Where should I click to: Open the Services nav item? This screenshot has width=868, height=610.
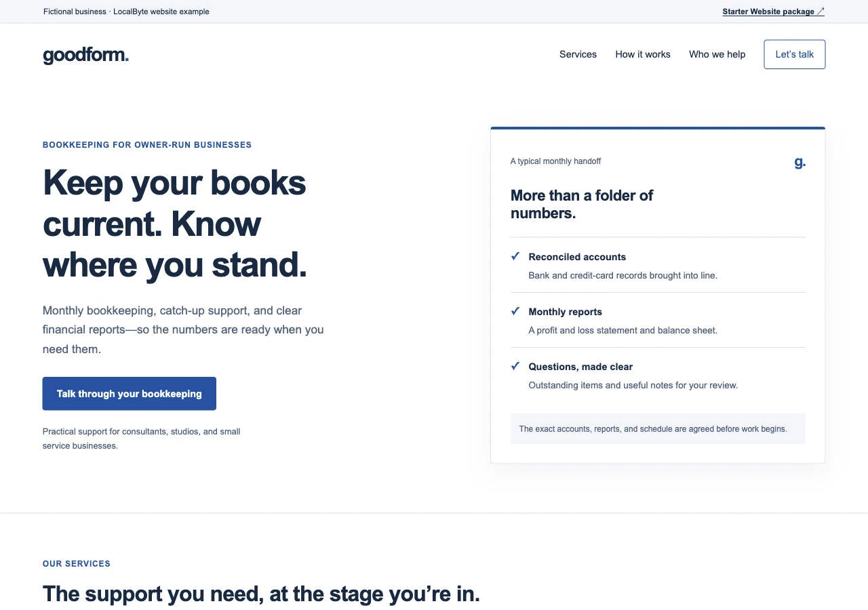click(x=578, y=54)
